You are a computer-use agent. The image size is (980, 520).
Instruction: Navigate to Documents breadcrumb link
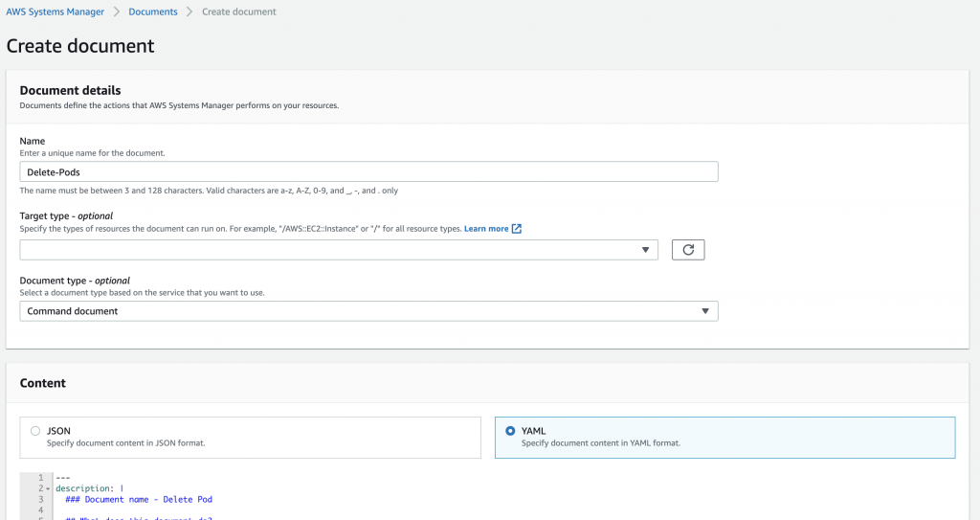click(x=153, y=12)
